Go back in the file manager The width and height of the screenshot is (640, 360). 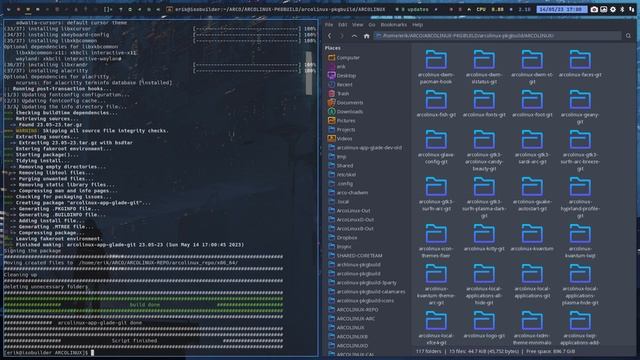click(330, 36)
